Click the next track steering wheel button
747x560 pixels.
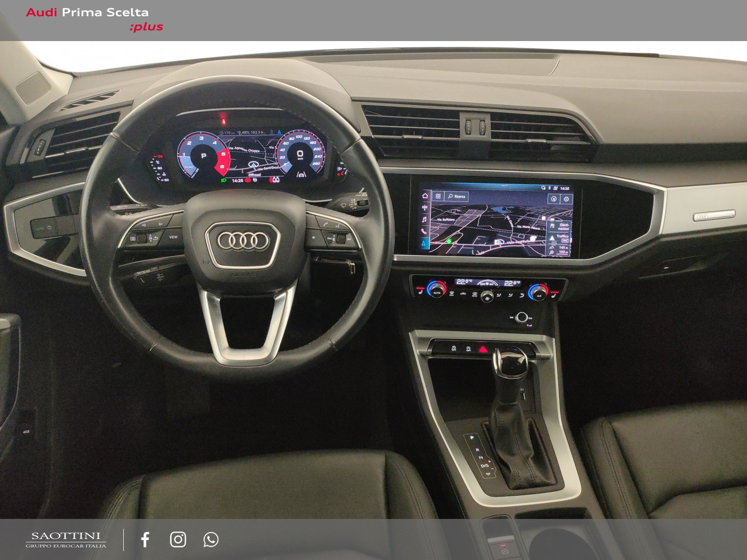coord(349,239)
